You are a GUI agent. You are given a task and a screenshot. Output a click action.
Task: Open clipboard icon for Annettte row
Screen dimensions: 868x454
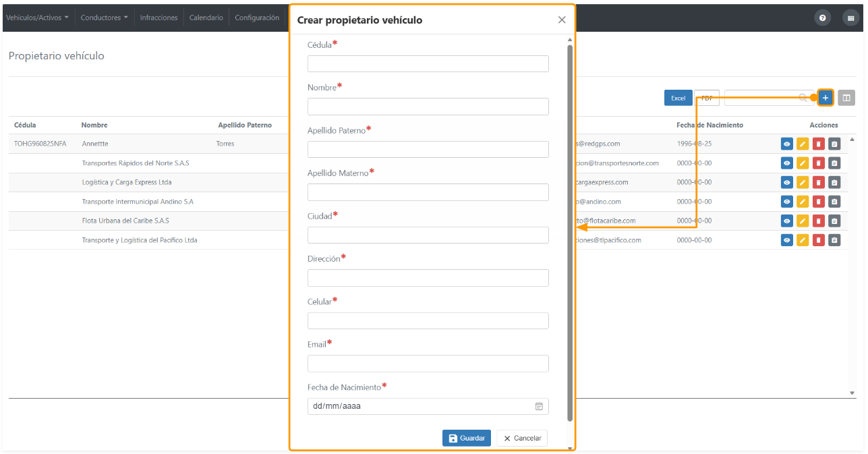coord(834,144)
